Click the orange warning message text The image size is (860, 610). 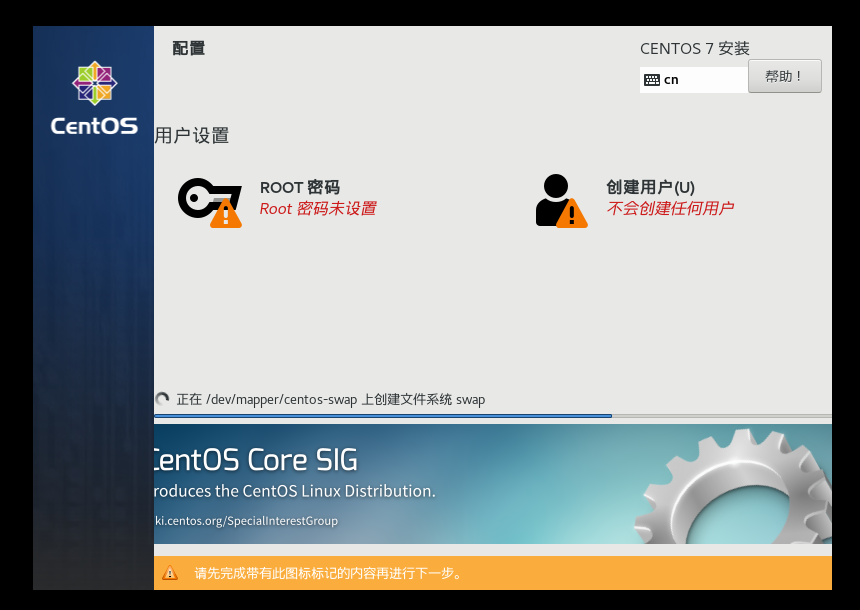[x=329, y=573]
